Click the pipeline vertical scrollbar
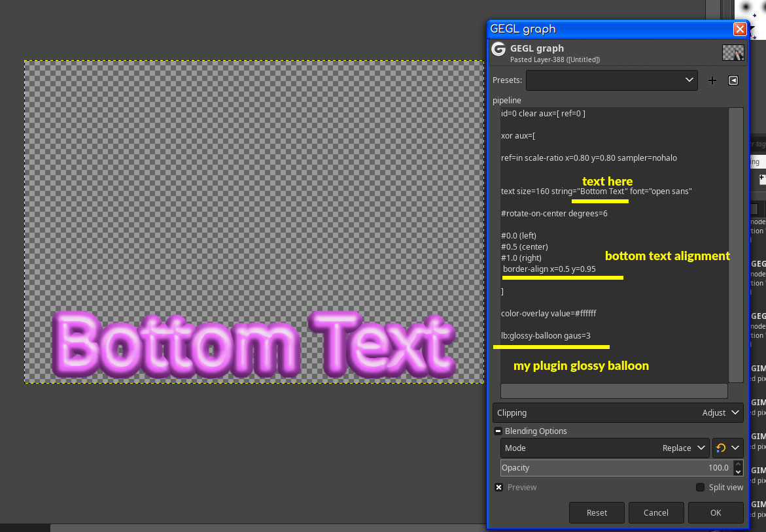The width and height of the screenshot is (766, 532). click(736, 245)
